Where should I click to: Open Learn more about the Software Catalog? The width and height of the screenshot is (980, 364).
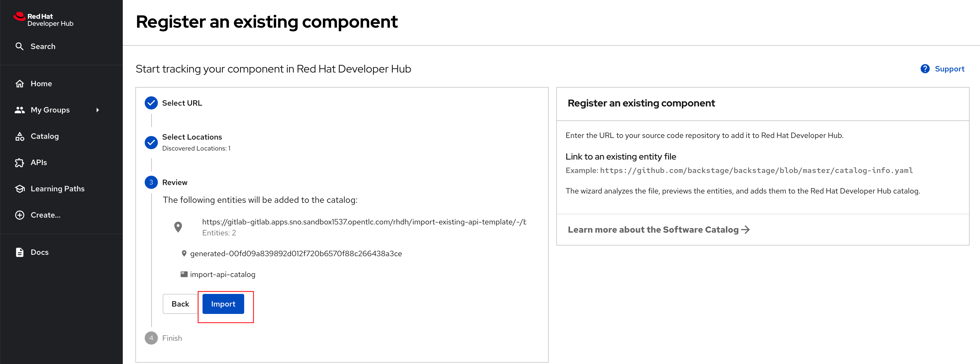659,230
